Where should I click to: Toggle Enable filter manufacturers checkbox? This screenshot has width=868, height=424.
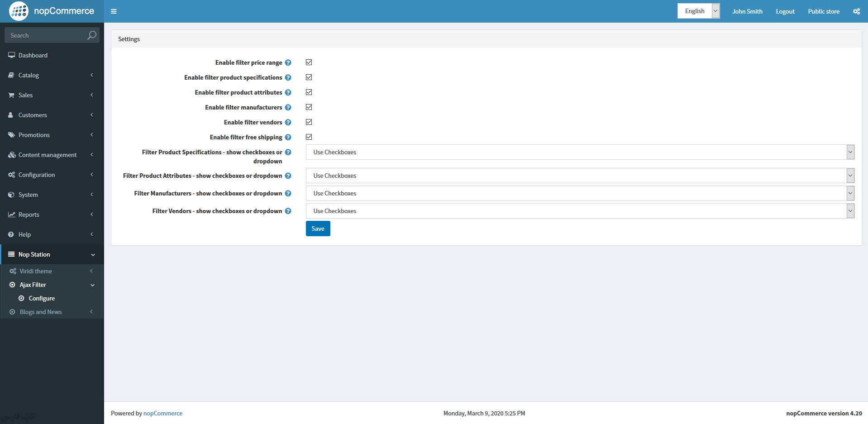pos(309,107)
